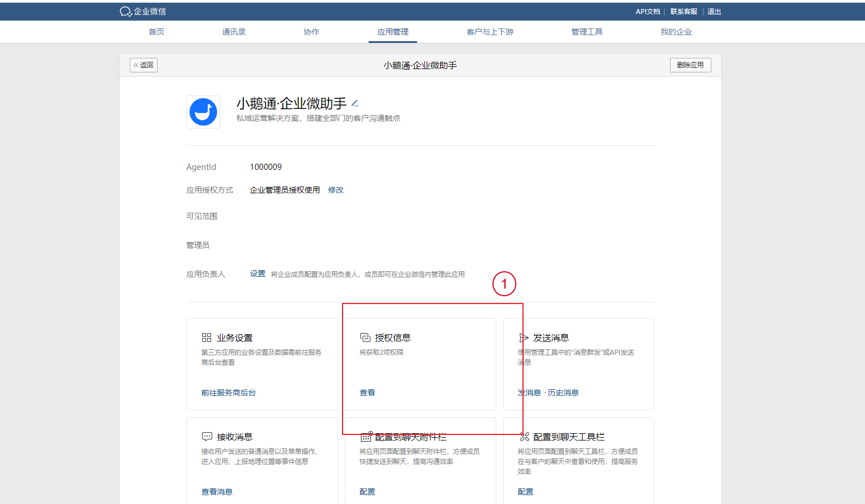Click the 可见范围 label
This screenshot has width=865, height=504.
tap(202, 216)
